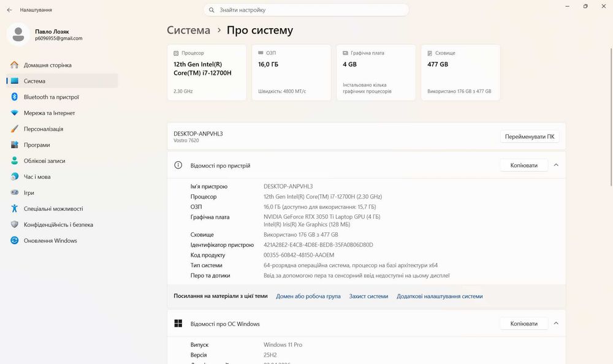Open Додаткові налаштування системи link
Screen dimensions: 613x364
(x=440, y=297)
